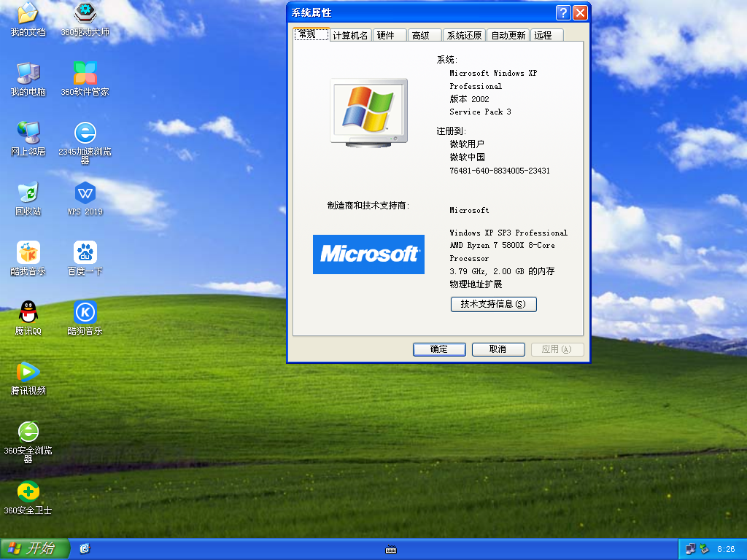Click the 技术支持信息 button
Screen dimensions: 747x560
click(493, 304)
